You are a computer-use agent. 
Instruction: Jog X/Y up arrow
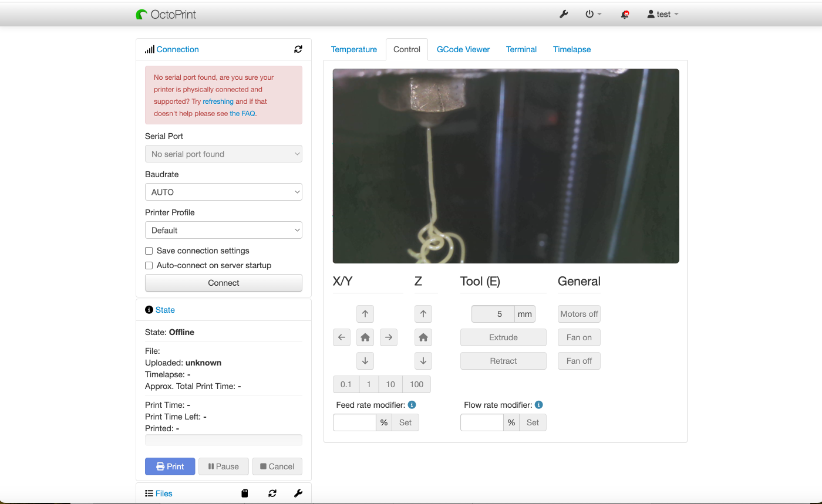pos(365,314)
